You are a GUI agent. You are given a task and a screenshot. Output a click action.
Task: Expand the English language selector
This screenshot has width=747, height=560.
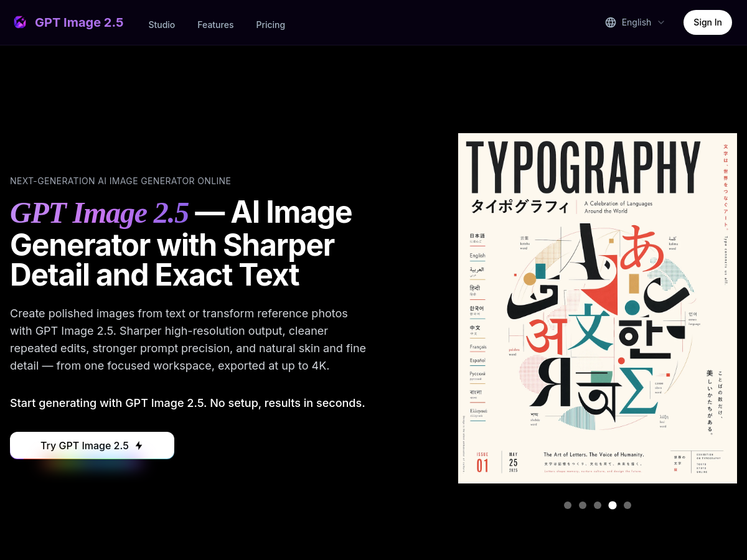point(635,22)
